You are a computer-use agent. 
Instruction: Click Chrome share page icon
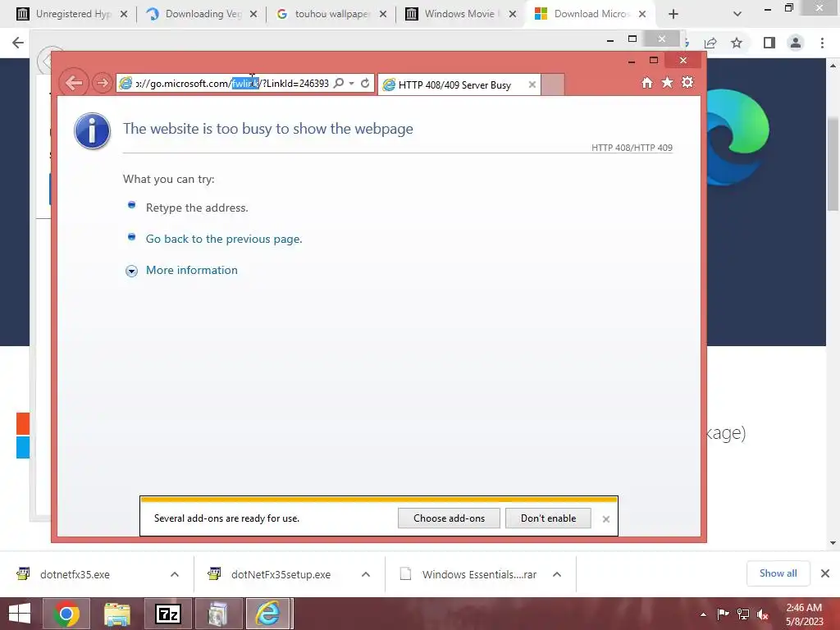coord(710,43)
